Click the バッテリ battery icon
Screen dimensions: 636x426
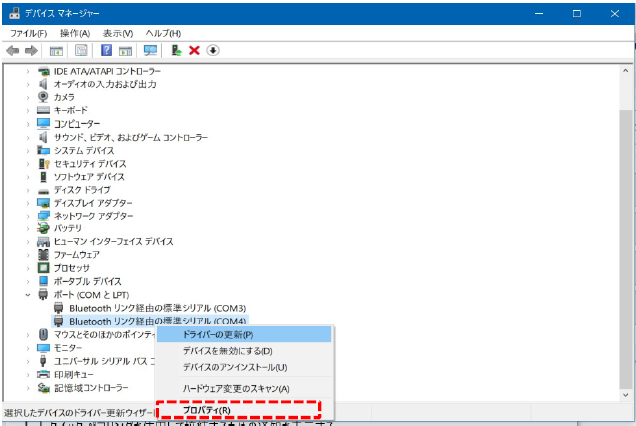click(x=43, y=228)
